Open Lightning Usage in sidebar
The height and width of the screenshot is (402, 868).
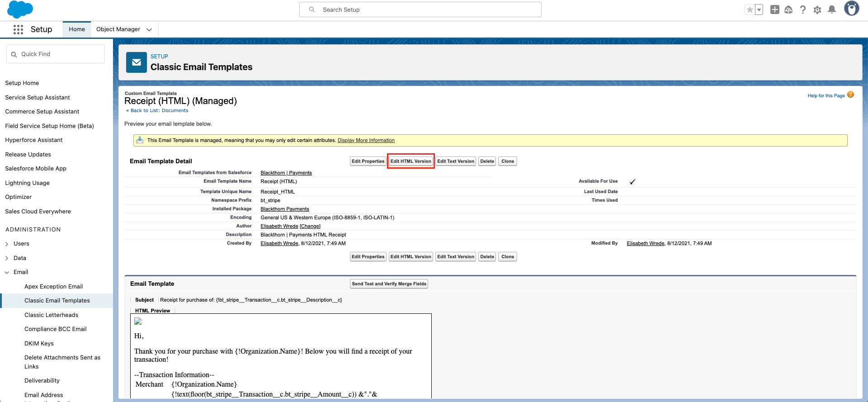pyautogui.click(x=28, y=183)
